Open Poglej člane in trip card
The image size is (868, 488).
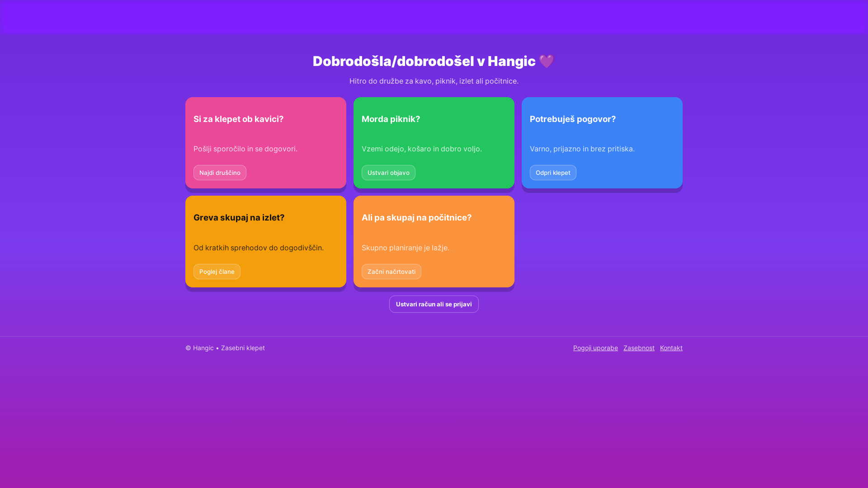click(x=217, y=272)
